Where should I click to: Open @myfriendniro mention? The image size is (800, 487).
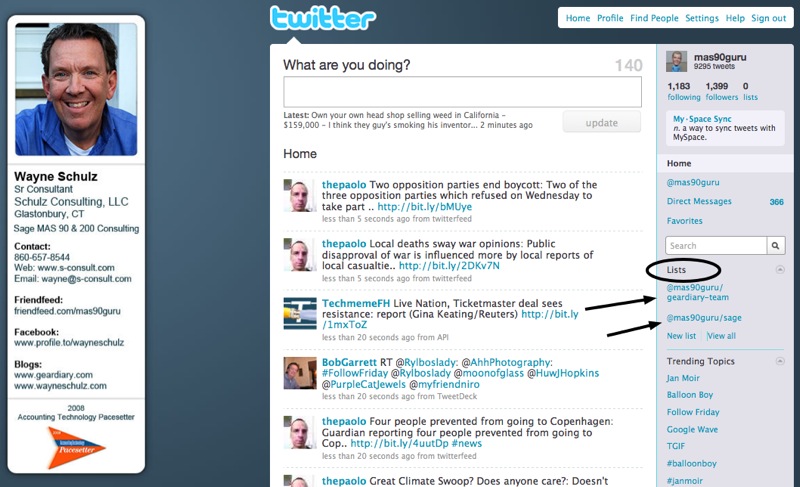pos(444,385)
